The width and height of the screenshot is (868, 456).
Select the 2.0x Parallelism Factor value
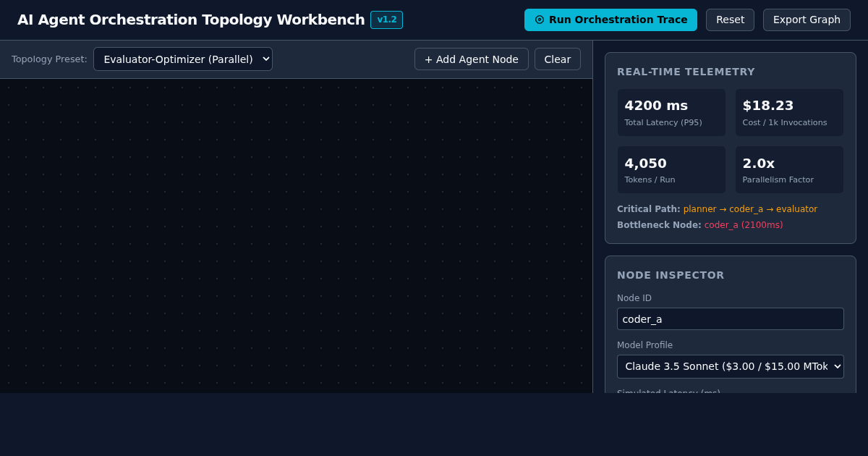coord(758,164)
